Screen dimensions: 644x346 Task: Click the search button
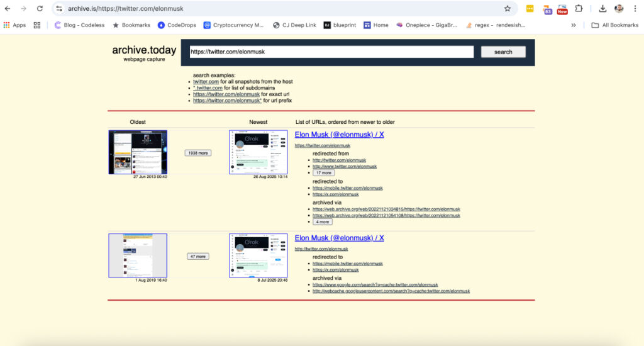(x=503, y=52)
